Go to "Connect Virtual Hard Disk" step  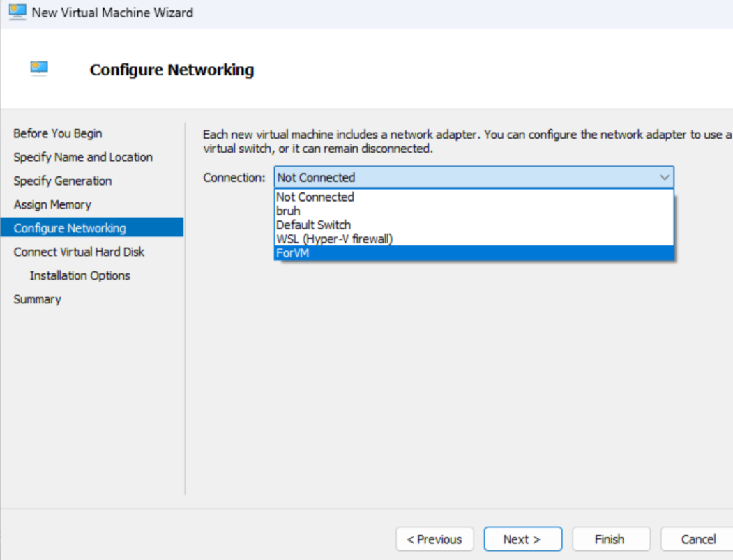[79, 252]
